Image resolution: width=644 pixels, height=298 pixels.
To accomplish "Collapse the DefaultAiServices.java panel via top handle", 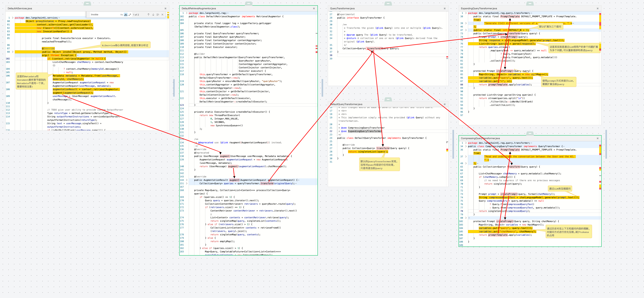I will pos(87,4).
